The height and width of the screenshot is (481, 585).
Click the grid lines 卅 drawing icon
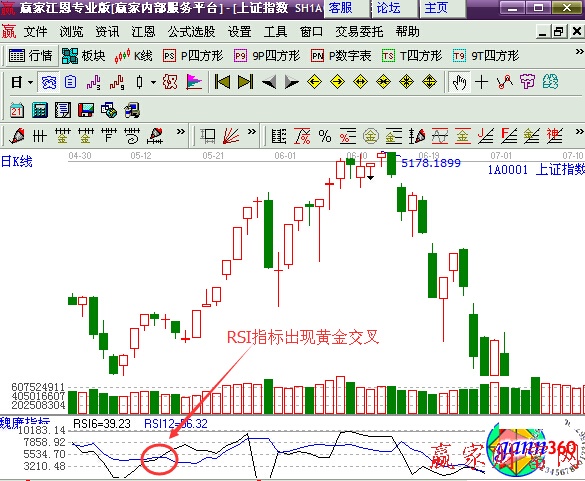pyautogui.click(x=39, y=136)
